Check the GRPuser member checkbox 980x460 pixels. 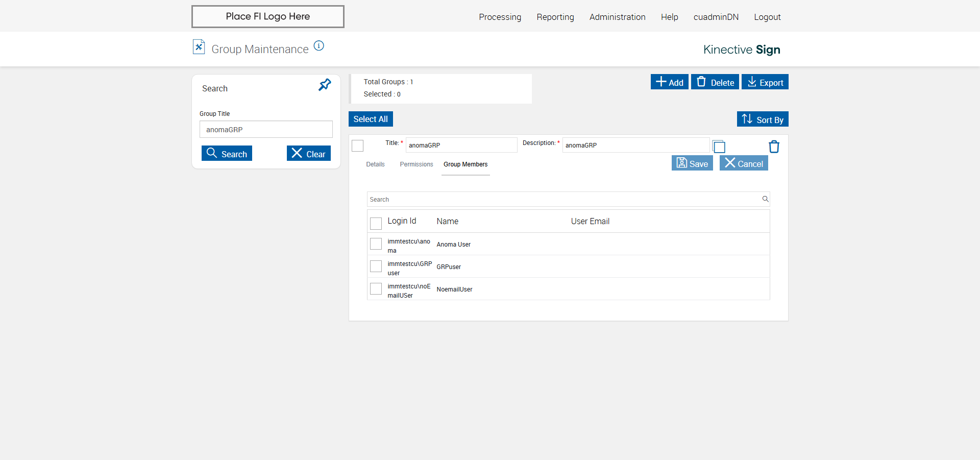coord(376,267)
